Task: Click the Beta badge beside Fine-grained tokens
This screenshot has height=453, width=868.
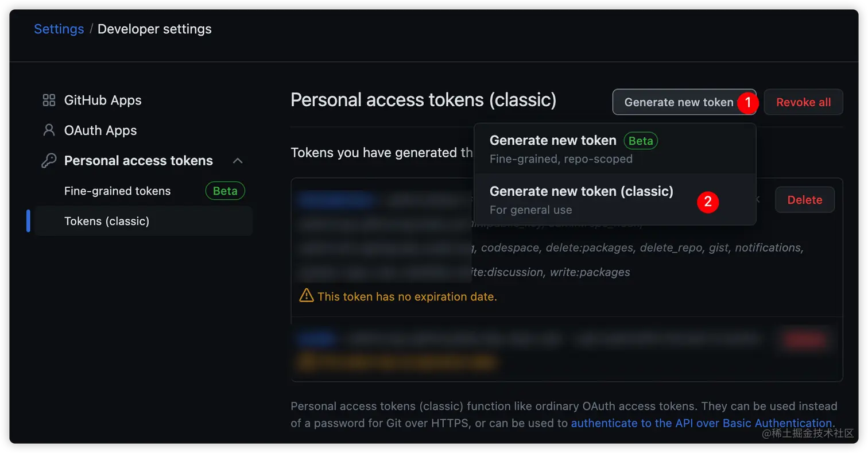Action: pyautogui.click(x=225, y=191)
